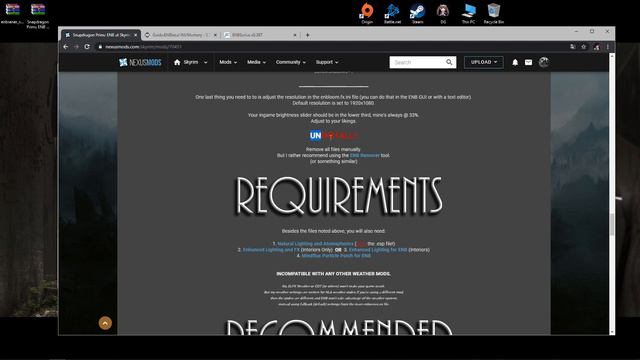
Task: Open Enhanced Lighting and FX link
Action: 271,249
